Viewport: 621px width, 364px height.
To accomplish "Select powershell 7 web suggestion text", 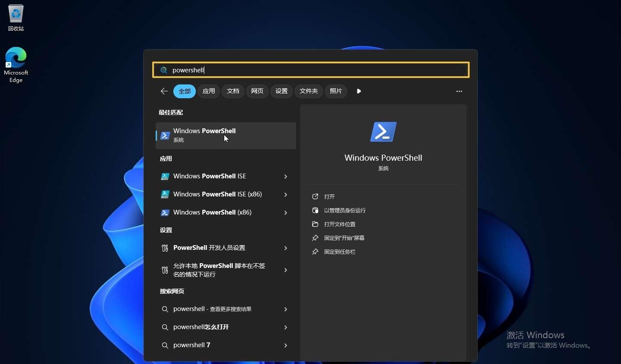I will click(x=192, y=345).
